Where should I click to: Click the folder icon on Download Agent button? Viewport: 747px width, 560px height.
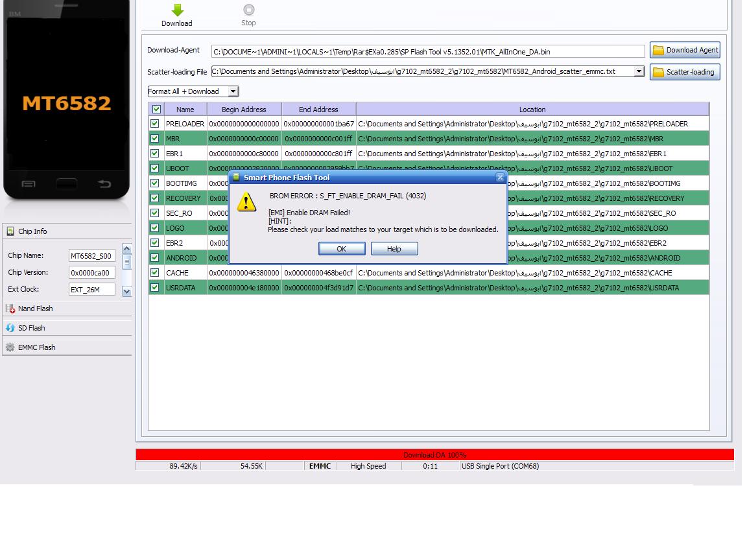pos(658,50)
